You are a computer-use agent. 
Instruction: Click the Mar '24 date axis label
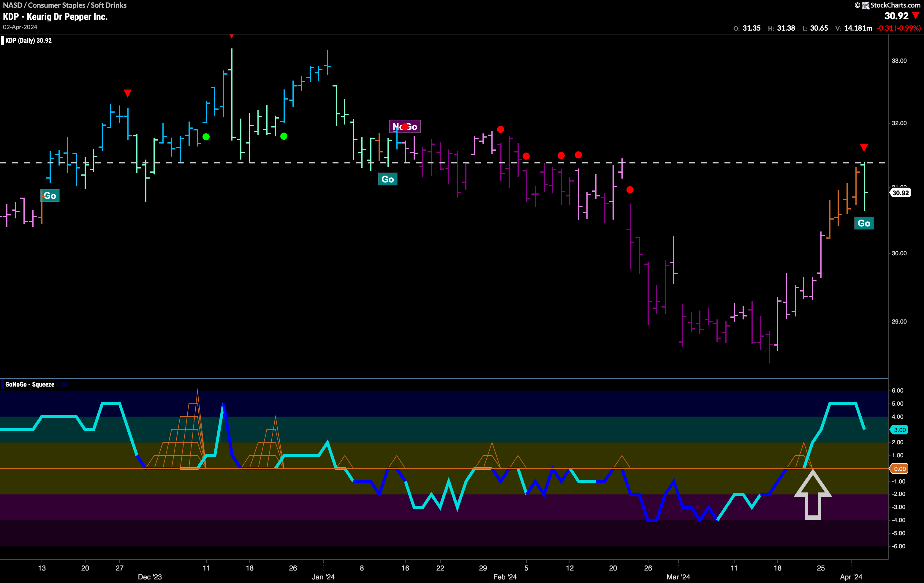pos(678,577)
